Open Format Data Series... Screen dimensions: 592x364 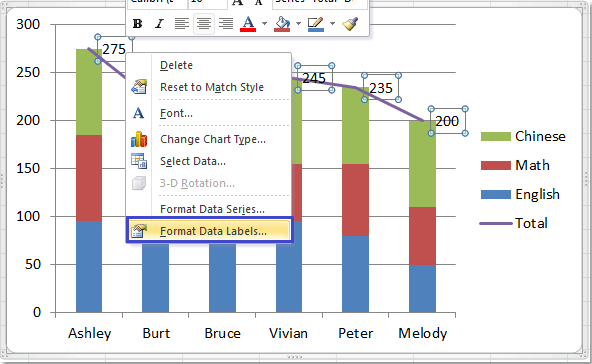(209, 209)
